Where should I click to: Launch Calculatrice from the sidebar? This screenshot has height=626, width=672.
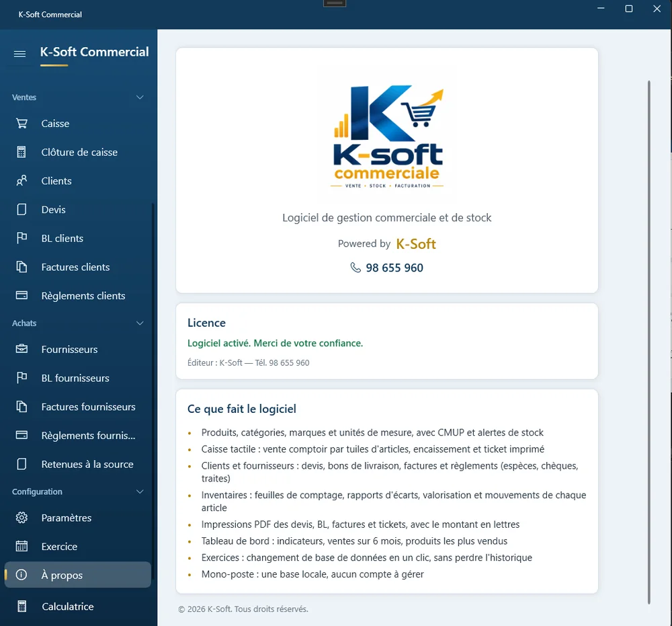pos(77,607)
